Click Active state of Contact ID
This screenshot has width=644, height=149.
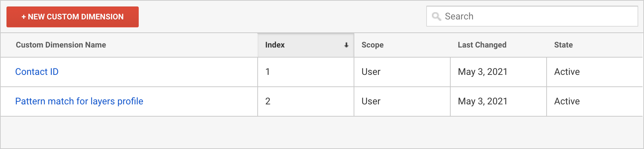pos(567,72)
